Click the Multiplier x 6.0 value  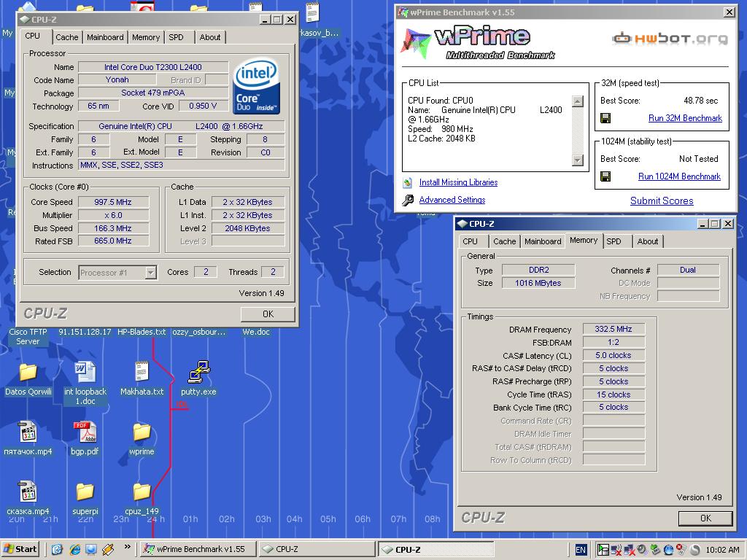113,215
